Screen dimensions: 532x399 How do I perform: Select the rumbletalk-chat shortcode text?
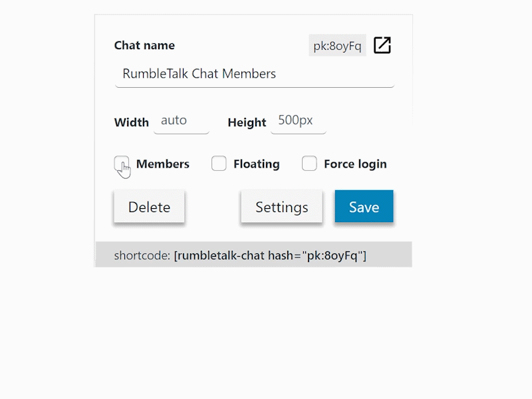coord(270,255)
